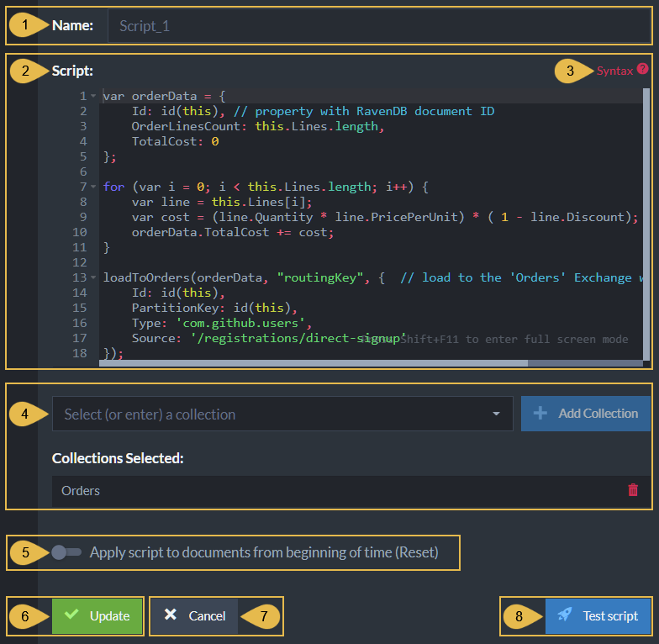The height and width of the screenshot is (644, 659).
Task: Click the X icon on Cancel
Action: 170,615
